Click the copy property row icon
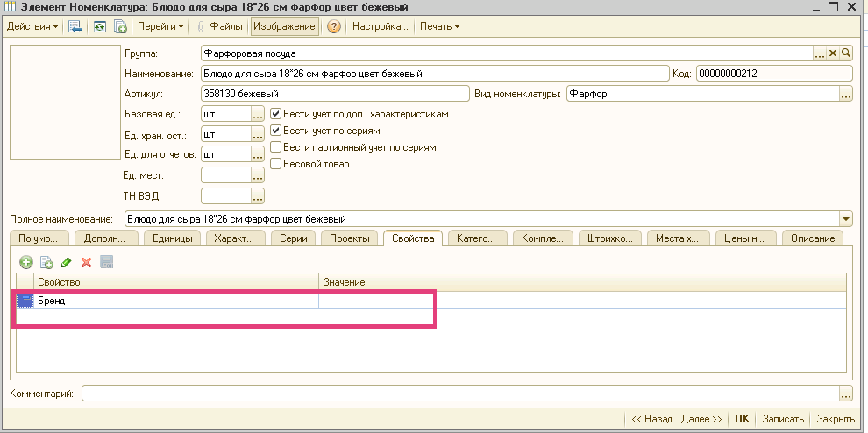 (x=46, y=263)
